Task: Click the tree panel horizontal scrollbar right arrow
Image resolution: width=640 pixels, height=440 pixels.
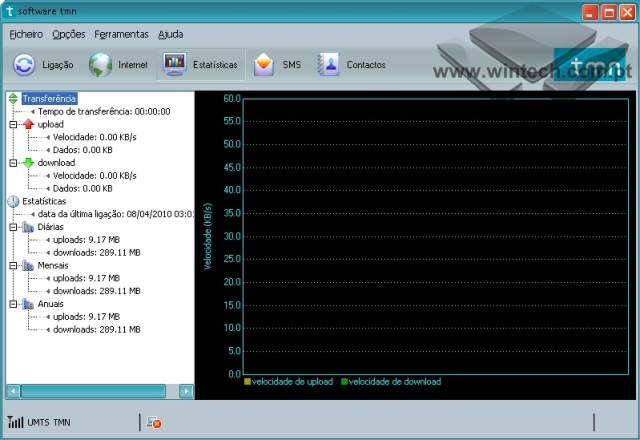Action: click(x=187, y=391)
